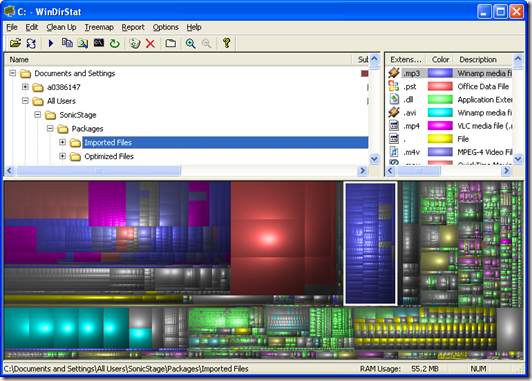The width and height of the screenshot is (532, 381).
Task: Open the Help menu
Action: [x=194, y=27]
